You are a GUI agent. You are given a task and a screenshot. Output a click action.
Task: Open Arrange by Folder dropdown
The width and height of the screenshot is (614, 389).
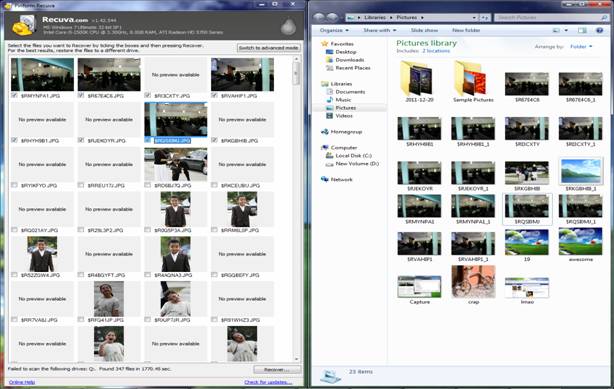click(x=581, y=47)
